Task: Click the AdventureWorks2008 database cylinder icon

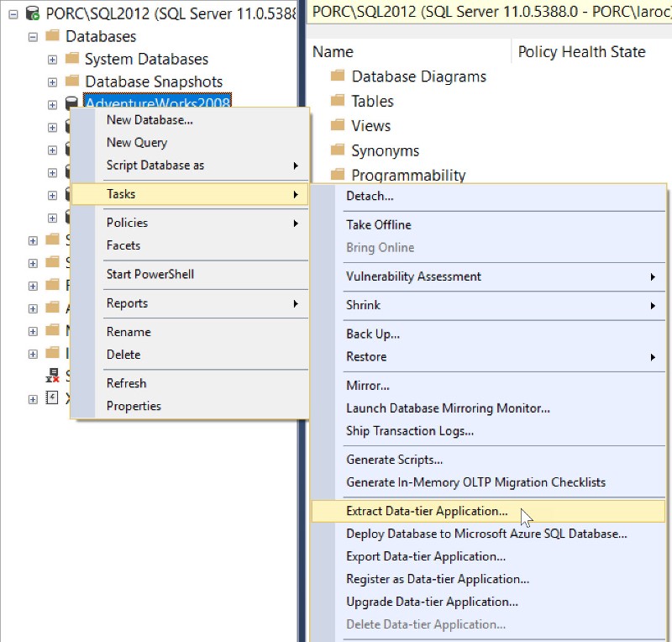Action: coord(71,104)
